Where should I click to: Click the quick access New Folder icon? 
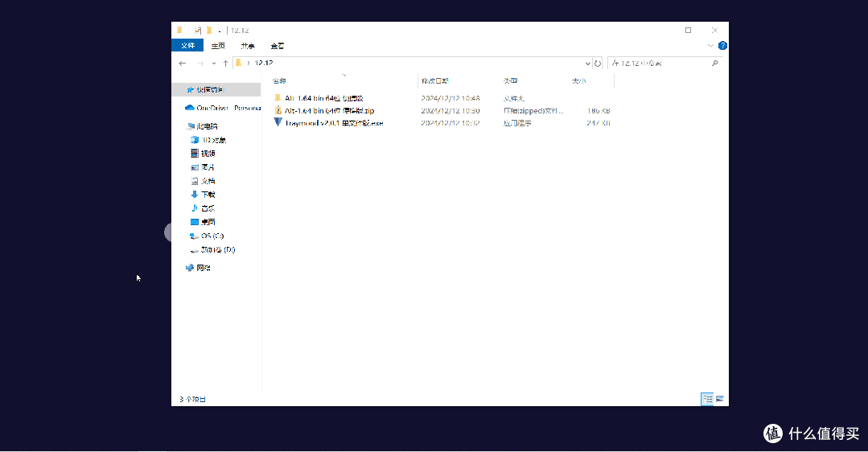(x=209, y=31)
